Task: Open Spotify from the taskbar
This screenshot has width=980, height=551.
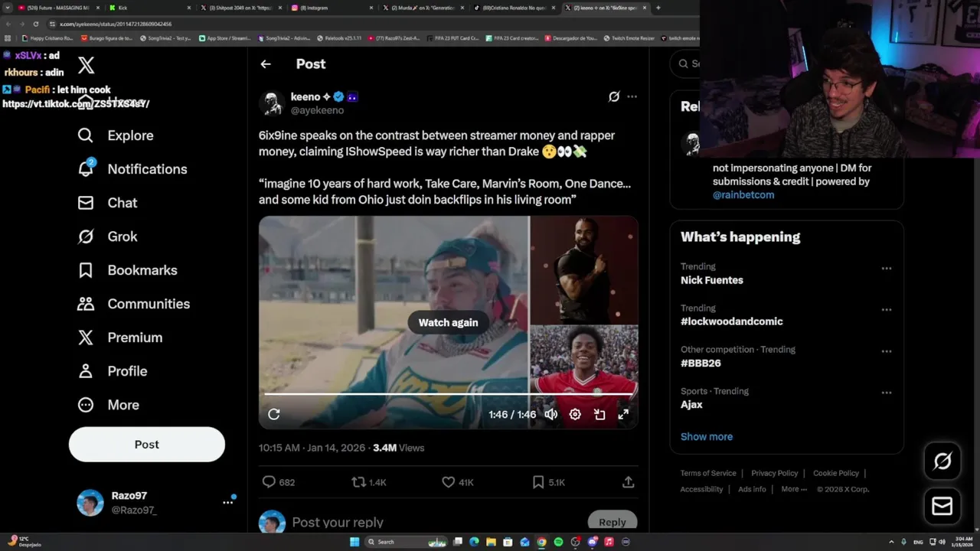Action: [x=558, y=542]
